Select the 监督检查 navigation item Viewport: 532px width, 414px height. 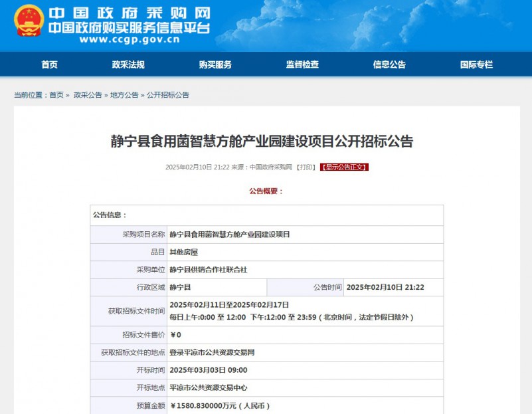[x=302, y=64]
